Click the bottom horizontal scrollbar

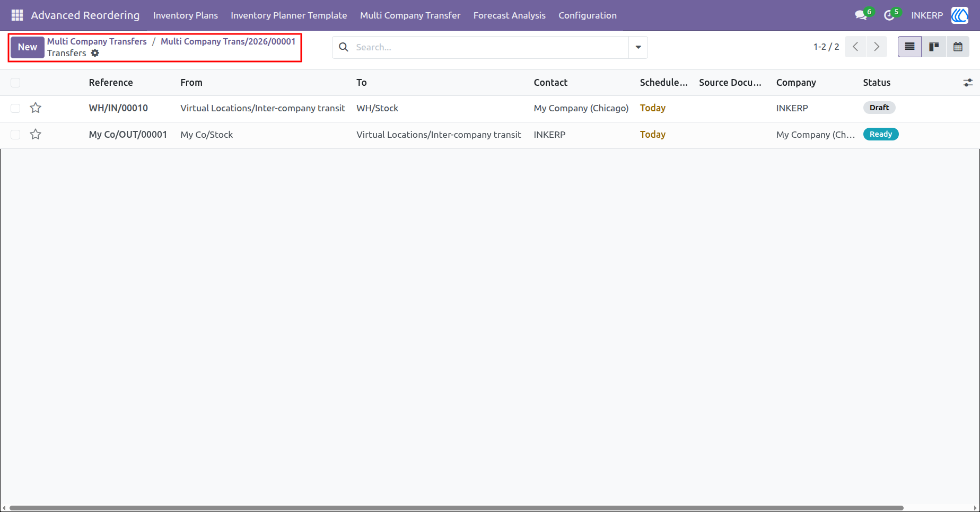click(x=457, y=508)
